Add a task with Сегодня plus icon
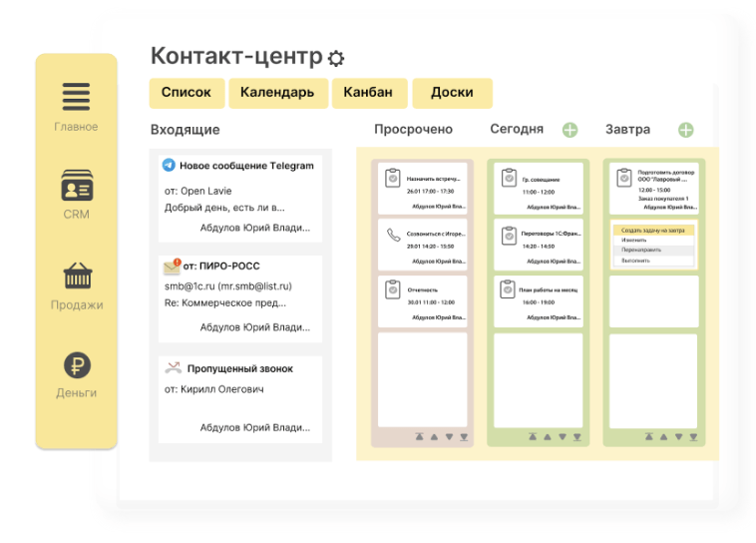 pyautogui.click(x=569, y=130)
